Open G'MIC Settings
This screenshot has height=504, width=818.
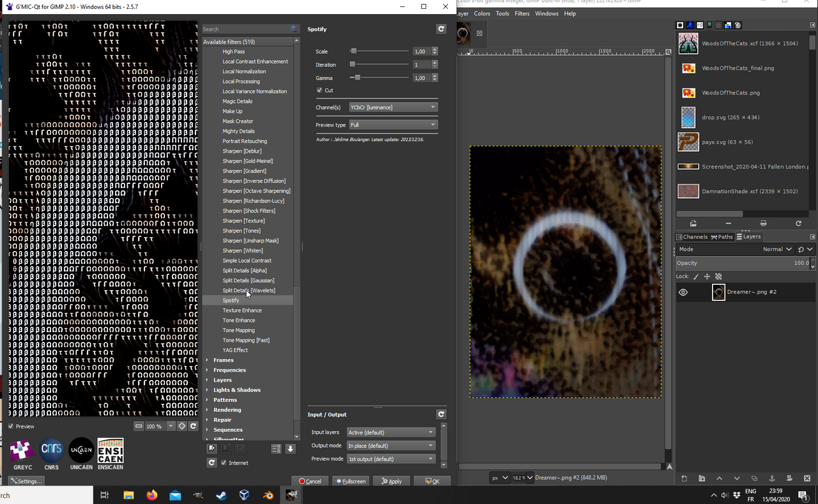(26, 481)
